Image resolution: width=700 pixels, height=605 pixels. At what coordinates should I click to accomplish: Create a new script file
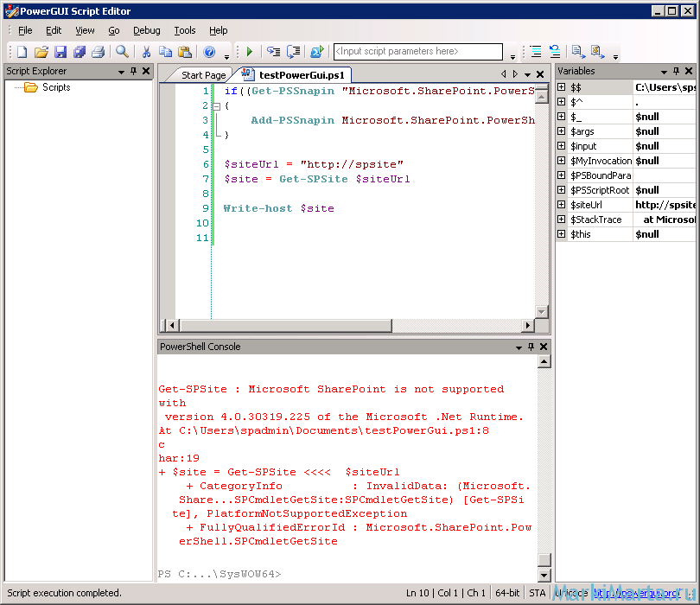click(x=22, y=52)
